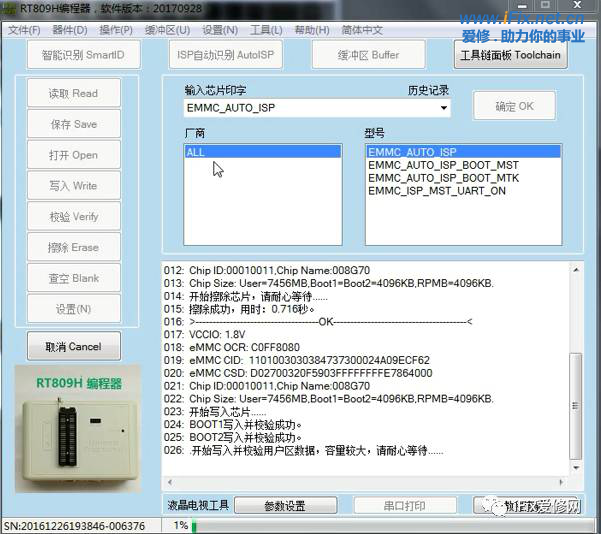Select EMMC_AUTO_ISP in the model list

[463, 152]
